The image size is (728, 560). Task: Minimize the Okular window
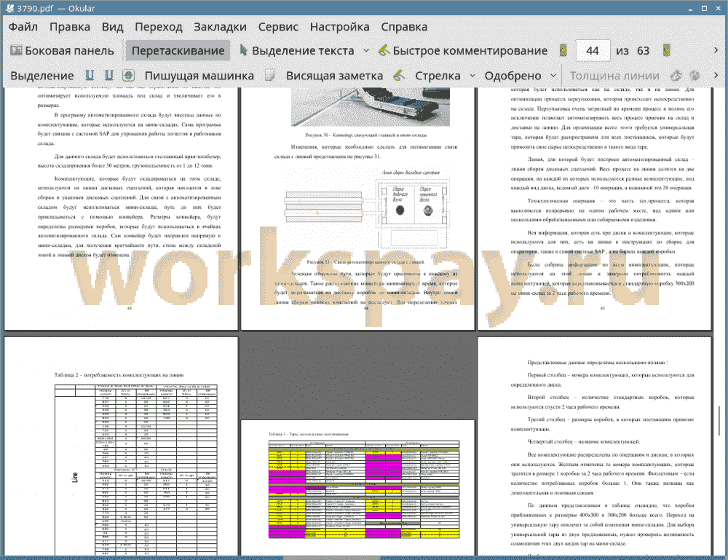click(690, 9)
